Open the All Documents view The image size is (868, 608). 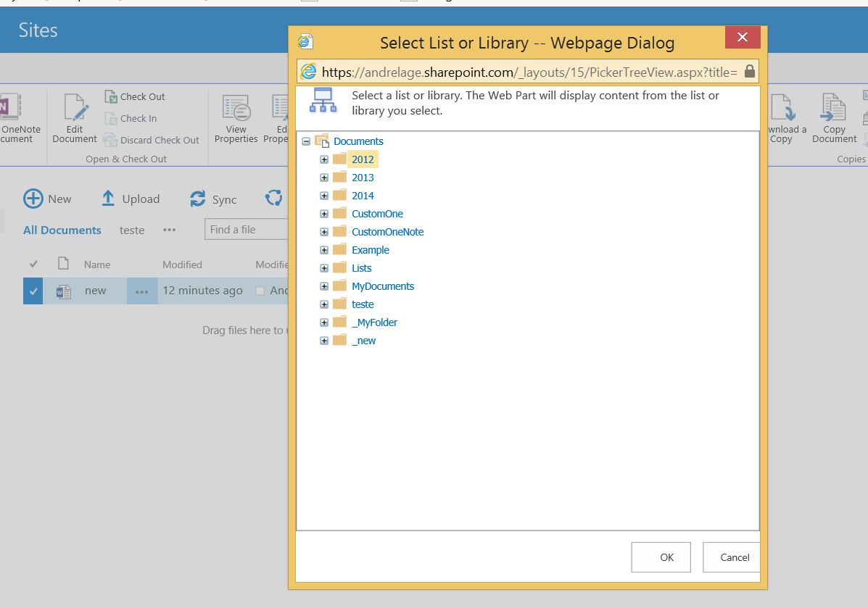click(62, 230)
